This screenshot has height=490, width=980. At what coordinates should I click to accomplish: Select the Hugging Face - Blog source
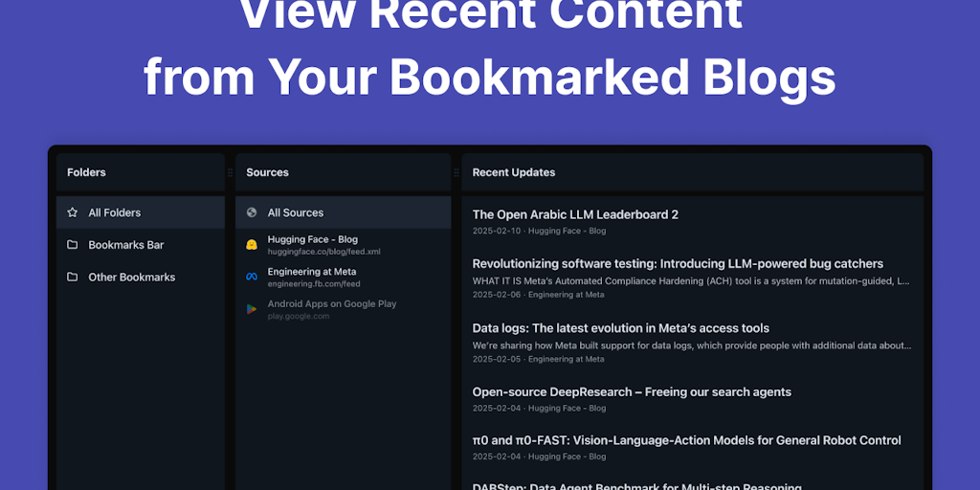coord(344,245)
